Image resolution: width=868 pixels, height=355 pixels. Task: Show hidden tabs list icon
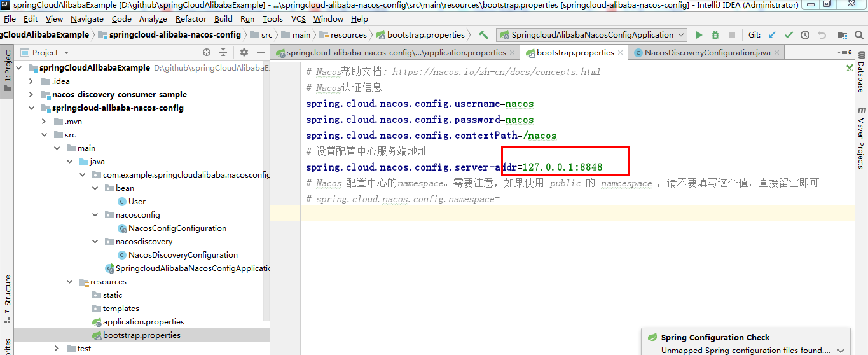click(844, 53)
